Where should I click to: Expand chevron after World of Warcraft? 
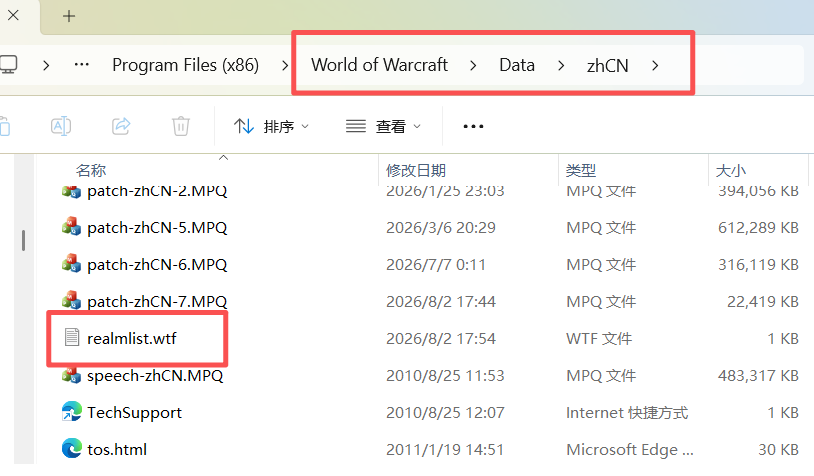pyautogui.click(x=473, y=65)
